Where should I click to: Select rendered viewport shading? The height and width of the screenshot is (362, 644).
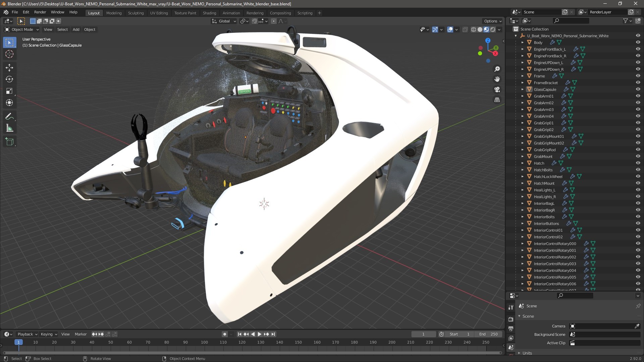click(493, 29)
